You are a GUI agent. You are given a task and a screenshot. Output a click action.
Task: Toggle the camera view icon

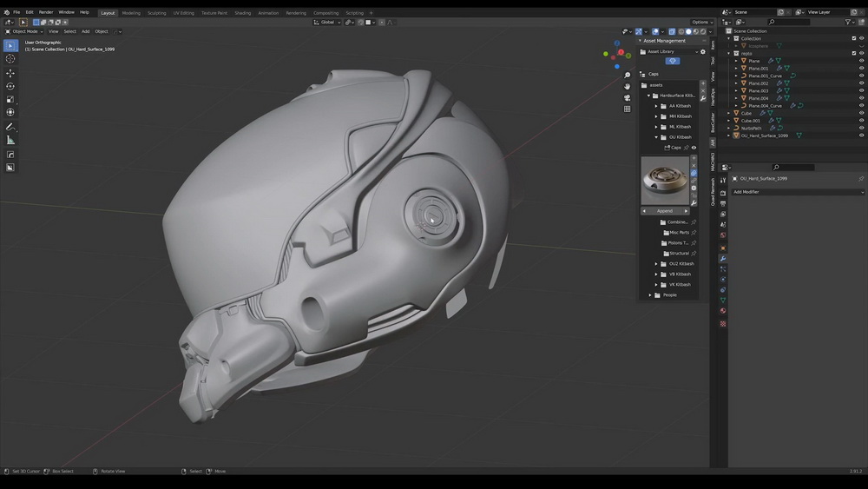click(x=628, y=98)
